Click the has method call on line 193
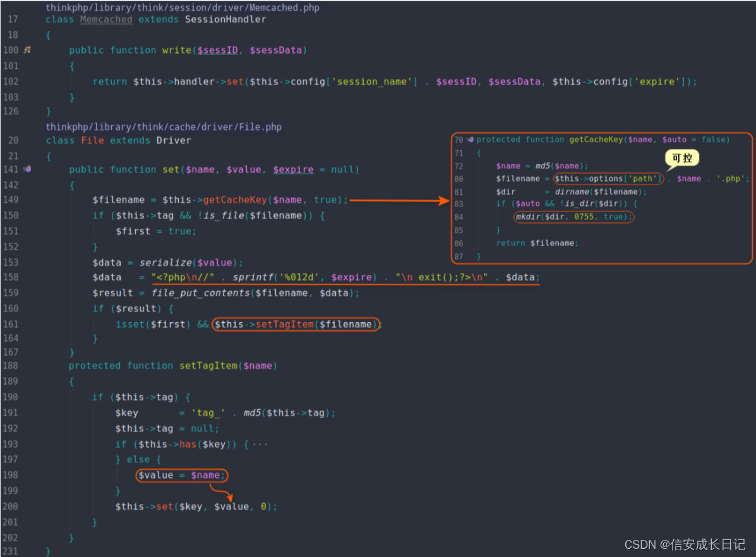This screenshot has height=557, width=756. click(188, 444)
